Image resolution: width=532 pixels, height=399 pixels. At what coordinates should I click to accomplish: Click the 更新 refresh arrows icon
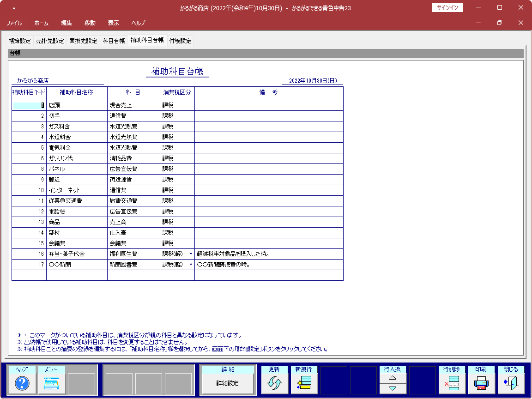[x=274, y=383]
